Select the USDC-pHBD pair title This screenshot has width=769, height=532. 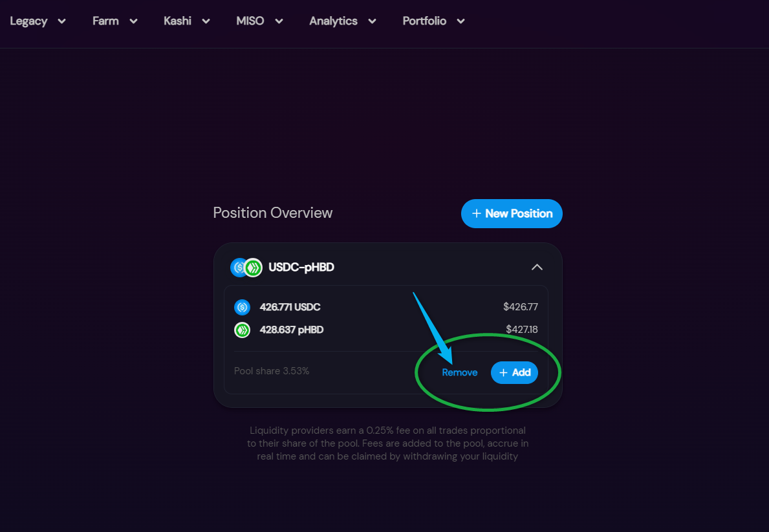(301, 267)
